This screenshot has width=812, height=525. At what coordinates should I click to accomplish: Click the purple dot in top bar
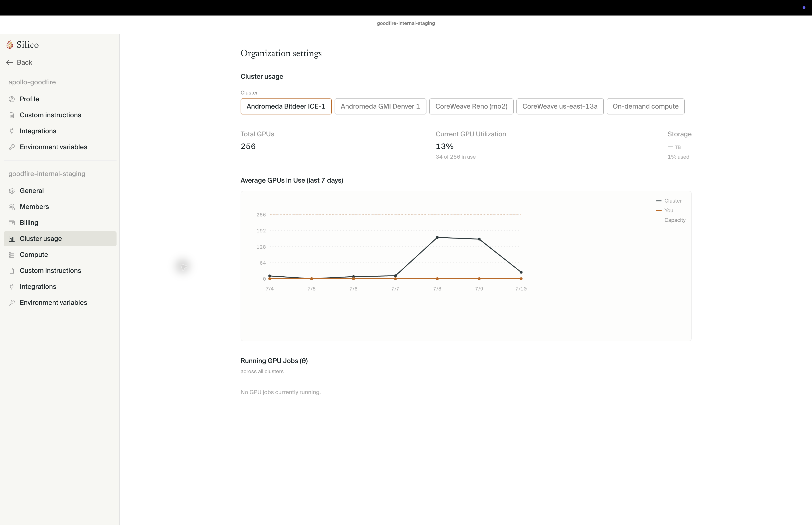point(804,8)
